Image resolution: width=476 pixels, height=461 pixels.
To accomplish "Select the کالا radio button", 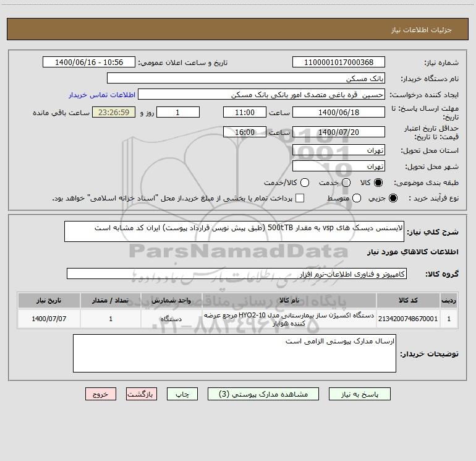I will click(378, 183).
